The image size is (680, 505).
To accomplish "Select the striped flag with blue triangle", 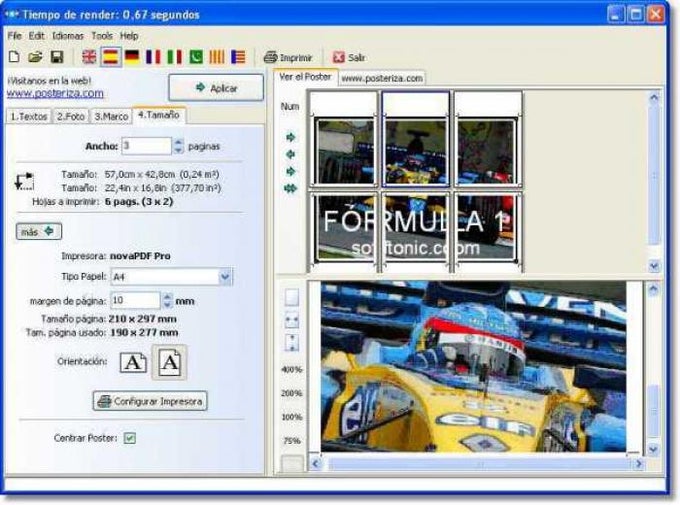I will [238, 57].
